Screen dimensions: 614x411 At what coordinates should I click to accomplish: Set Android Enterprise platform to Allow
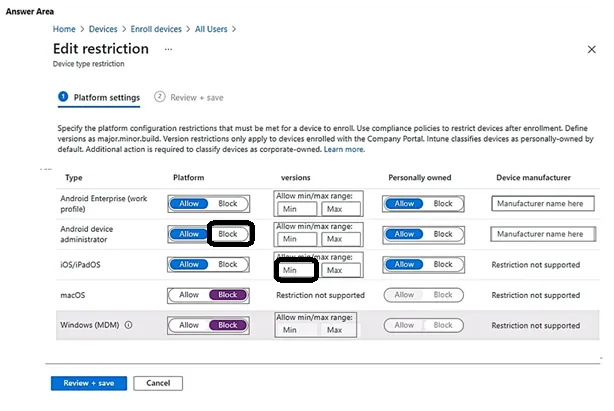189,204
